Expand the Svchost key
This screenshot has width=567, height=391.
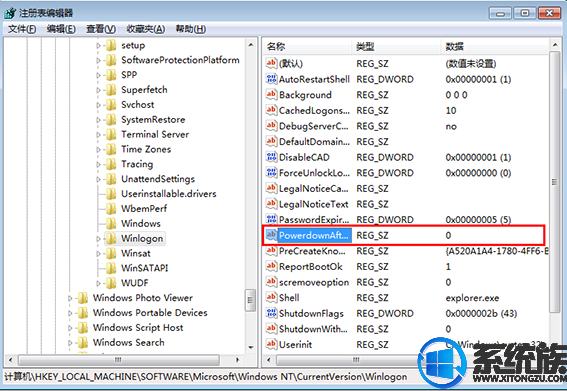98,105
